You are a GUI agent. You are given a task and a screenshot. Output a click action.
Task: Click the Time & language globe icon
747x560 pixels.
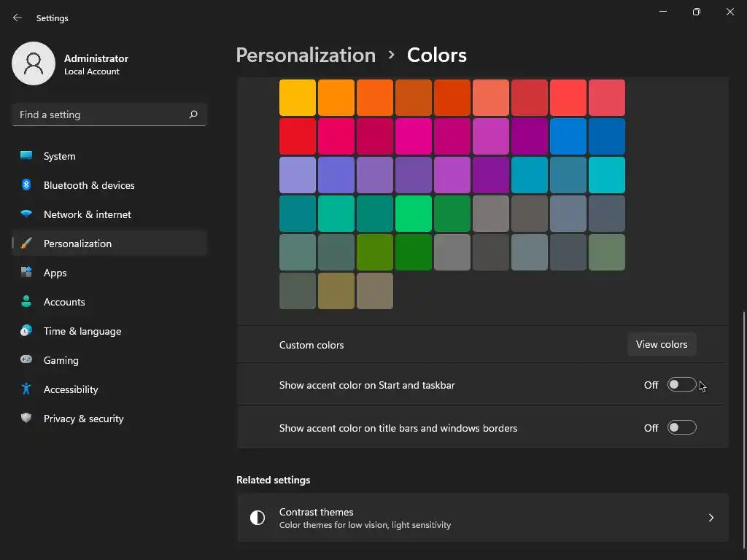tap(26, 331)
